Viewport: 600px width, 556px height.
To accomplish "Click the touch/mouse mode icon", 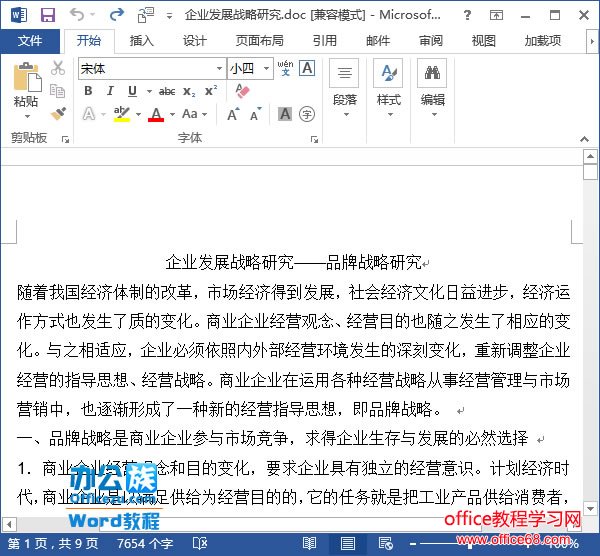I will 145,15.
